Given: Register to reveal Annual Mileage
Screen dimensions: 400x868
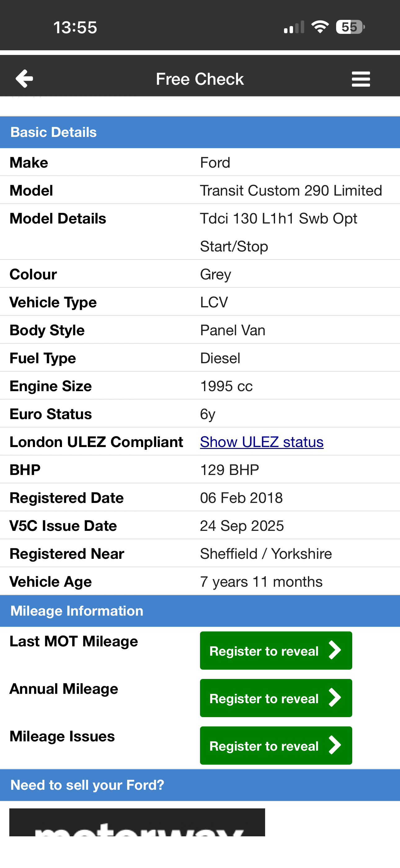Looking at the screenshot, I should [276, 698].
